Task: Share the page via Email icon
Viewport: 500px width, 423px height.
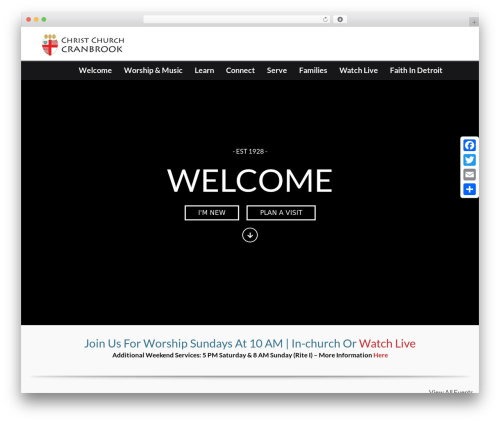Action: (469, 175)
